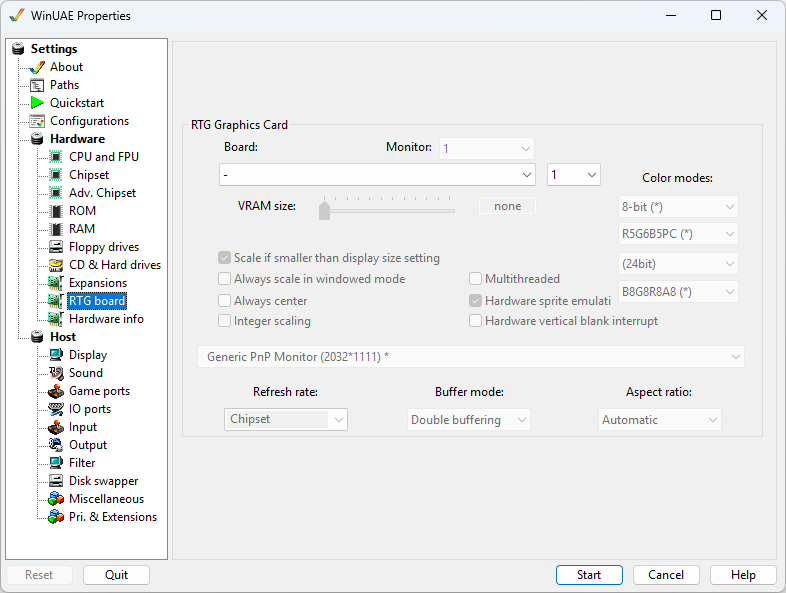
Task: Click the VRAM size 'none' value field
Action: 507,206
